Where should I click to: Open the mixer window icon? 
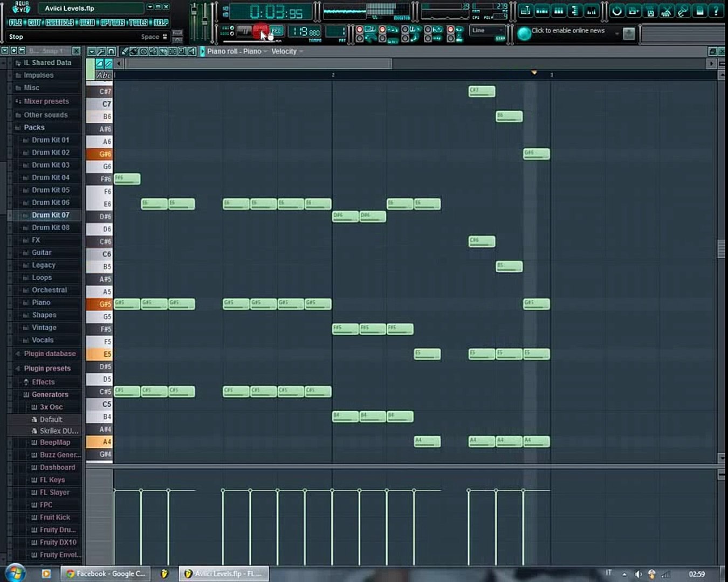tap(592, 11)
